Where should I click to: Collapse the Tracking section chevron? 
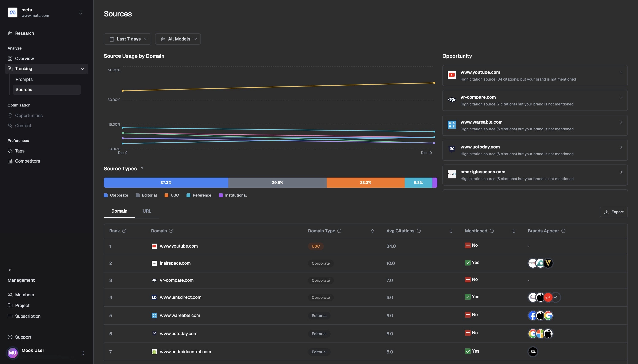[x=82, y=69]
